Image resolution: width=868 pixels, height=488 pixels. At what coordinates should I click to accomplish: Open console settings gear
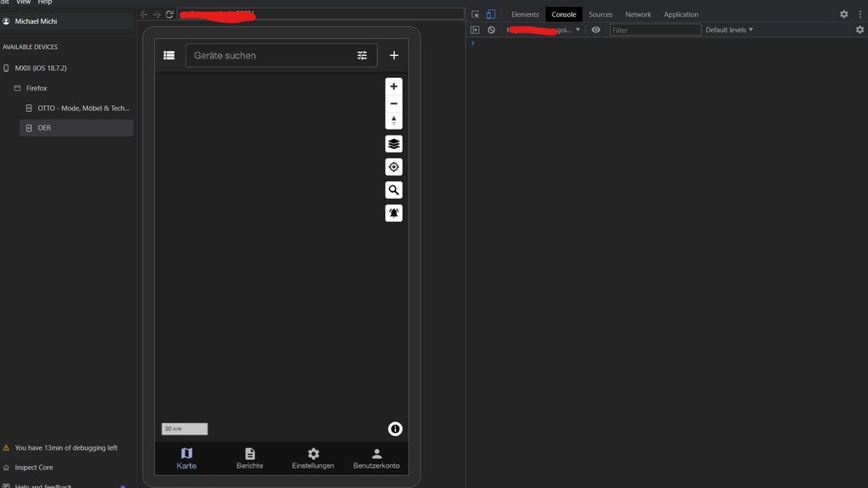click(860, 30)
